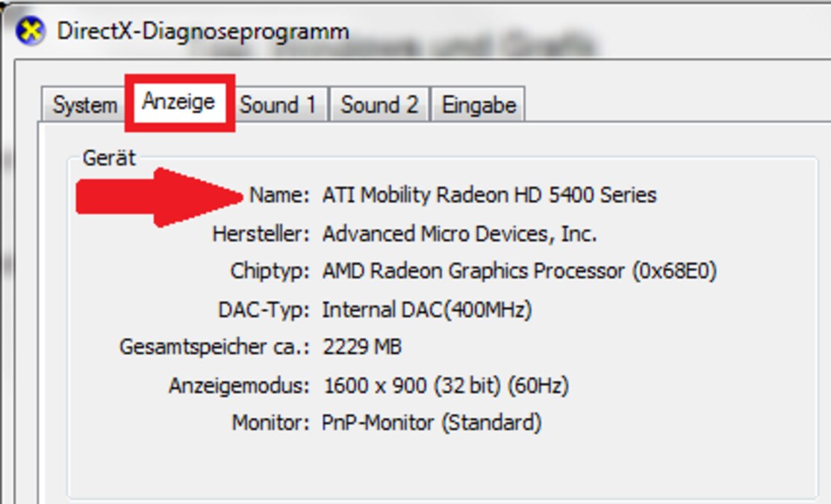The image size is (831, 504).
Task: Go to the Sound 2 tab
Action: pyautogui.click(x=379, y=105)
